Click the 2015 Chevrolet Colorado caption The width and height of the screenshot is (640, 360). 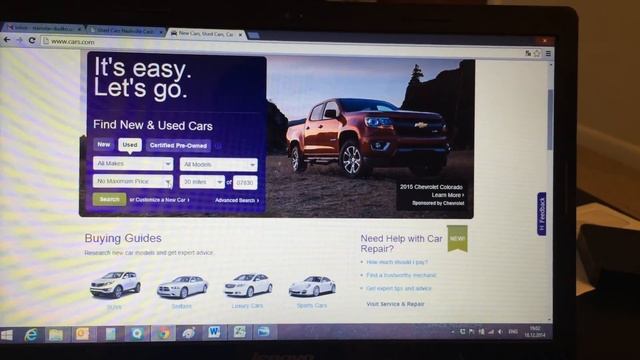[x=431, y=187]
